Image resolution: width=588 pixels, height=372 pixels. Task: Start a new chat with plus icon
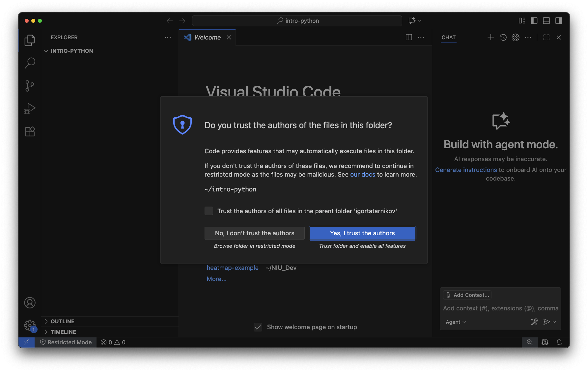(x=490, y=38)
